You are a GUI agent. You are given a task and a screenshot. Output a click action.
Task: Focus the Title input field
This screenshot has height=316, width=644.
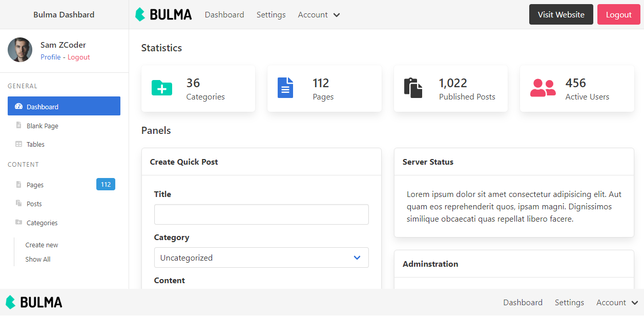pyautogui.click(x=261, y=214)
